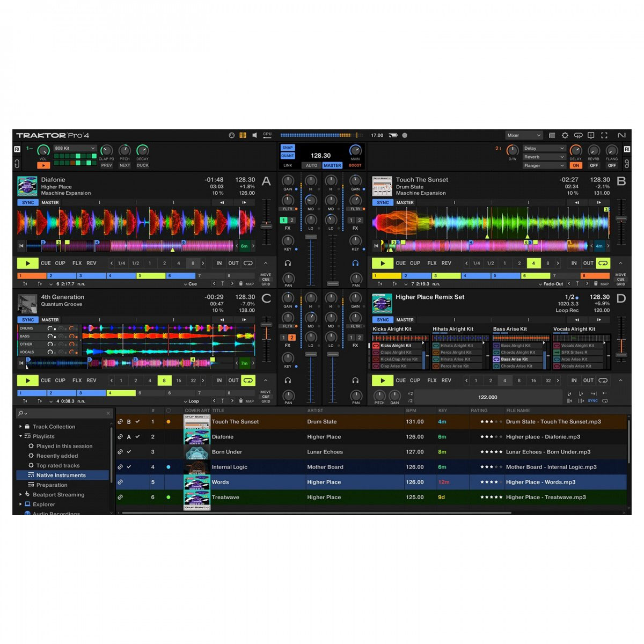
Task: Open the Mixer layout dropdown
Action: coord(523,135)
